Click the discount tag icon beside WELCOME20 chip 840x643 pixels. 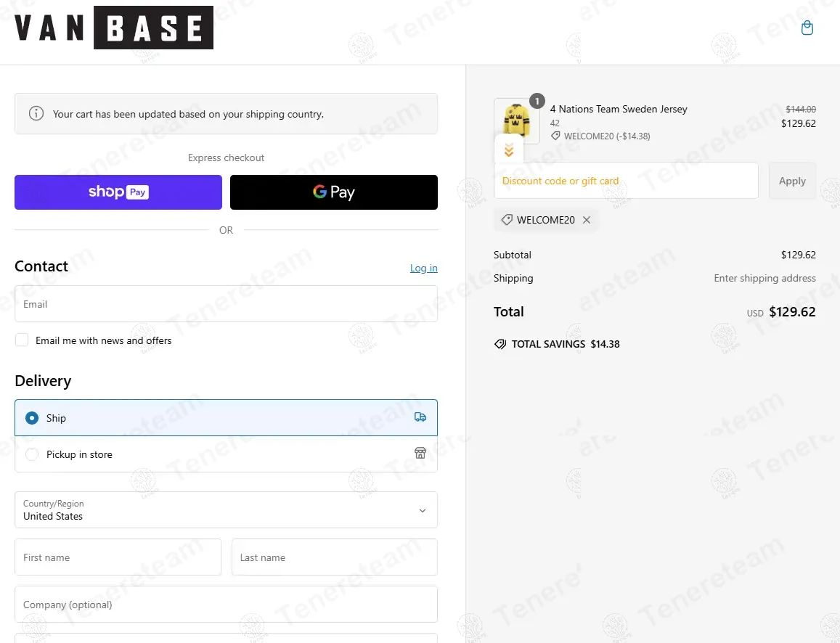506,219
